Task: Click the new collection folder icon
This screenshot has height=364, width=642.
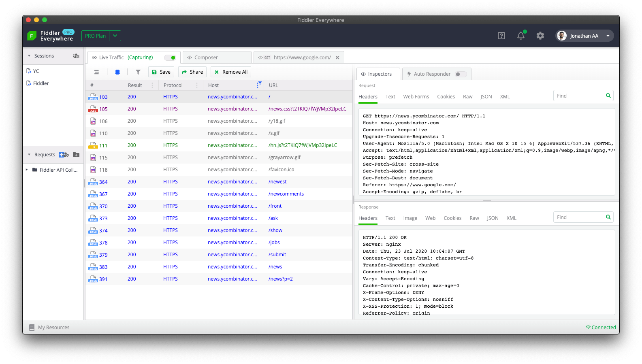Action: pos(76,155)
